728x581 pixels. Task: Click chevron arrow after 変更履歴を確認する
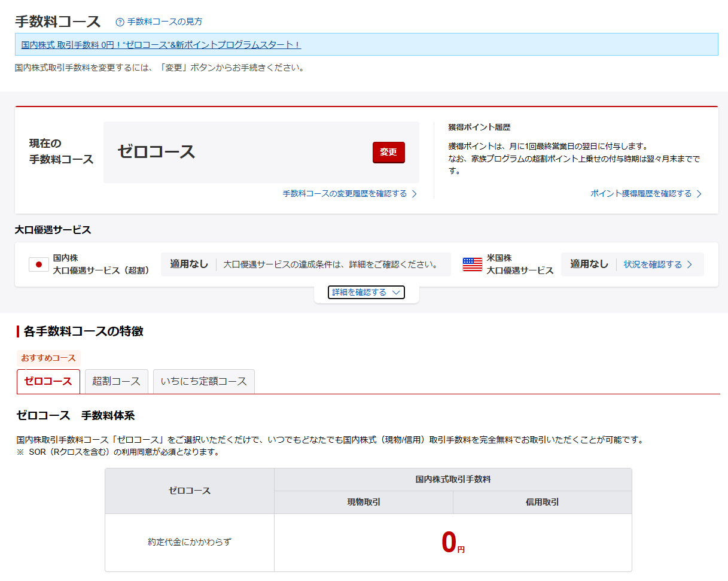click(415, 194)
